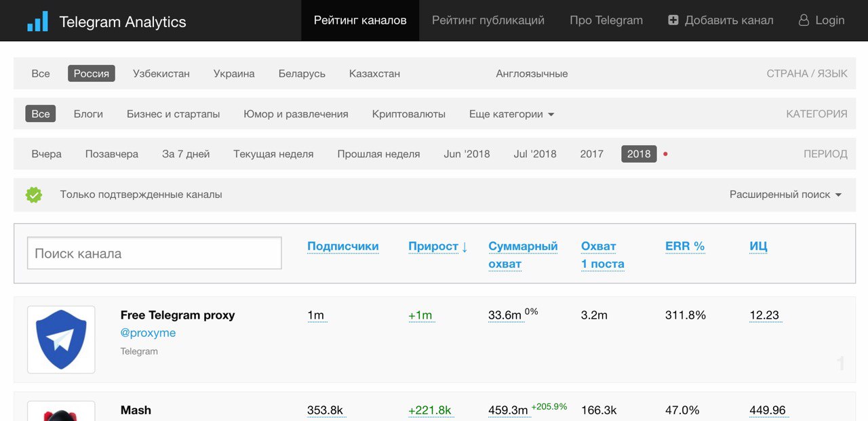The width and height of the screenshot is (868, 421).
Task: Open the Mash channel avatar
Action: tap(61, 411)
